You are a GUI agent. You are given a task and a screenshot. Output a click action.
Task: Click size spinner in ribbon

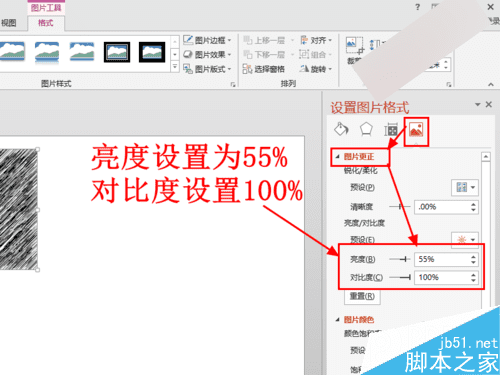446,64
